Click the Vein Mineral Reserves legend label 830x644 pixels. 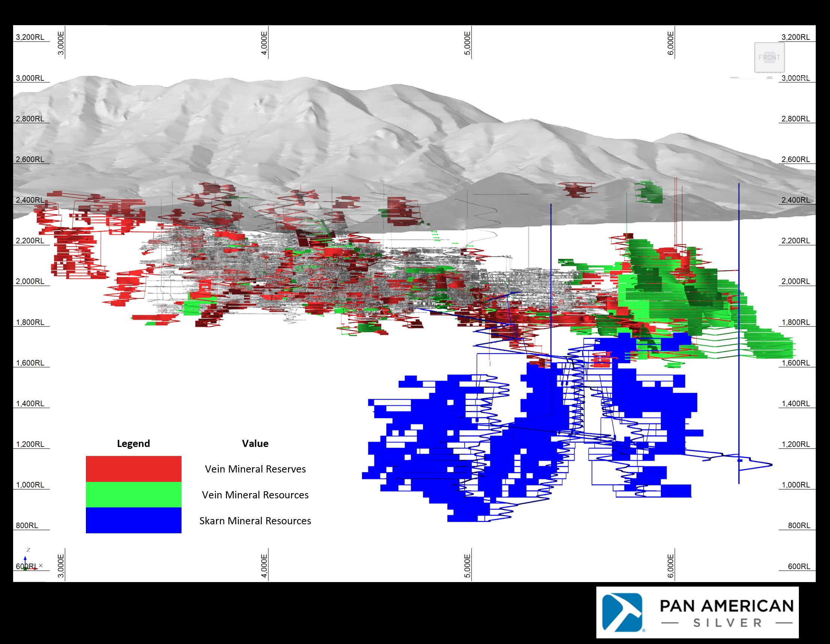coord(255,469)
